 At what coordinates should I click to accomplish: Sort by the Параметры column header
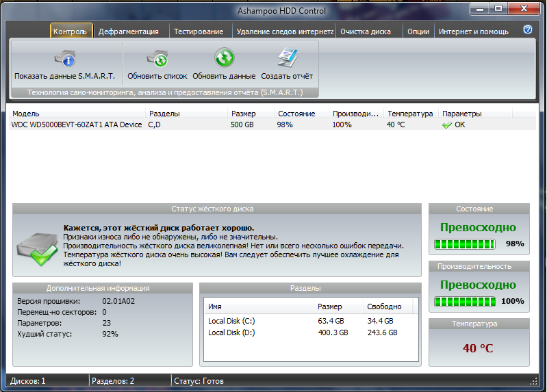[475, 114]
